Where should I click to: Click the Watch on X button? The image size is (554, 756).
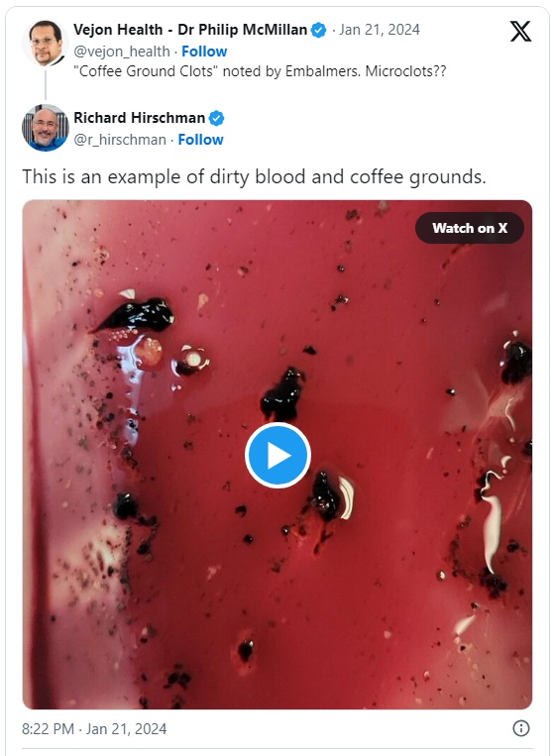coord(470,228)
